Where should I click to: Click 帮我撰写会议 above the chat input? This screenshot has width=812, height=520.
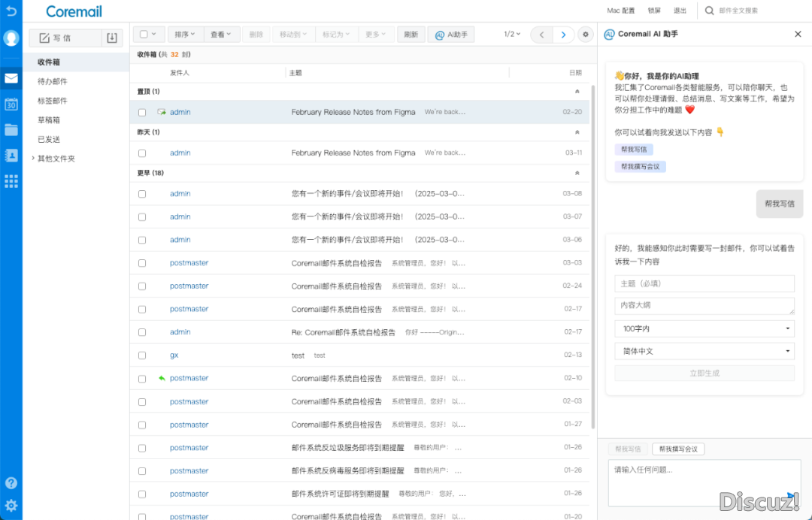[678, 449]
